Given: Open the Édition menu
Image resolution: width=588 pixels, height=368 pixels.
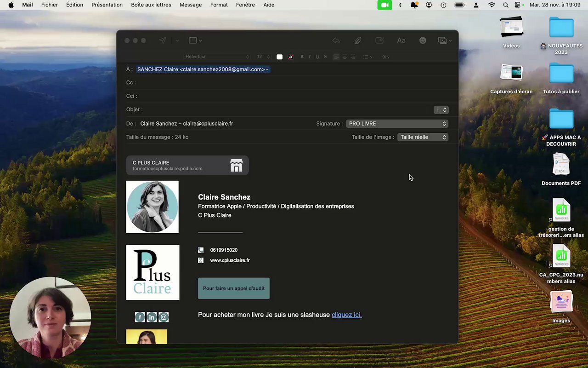Looking at the screenshot, I should (x=74, y=5).
